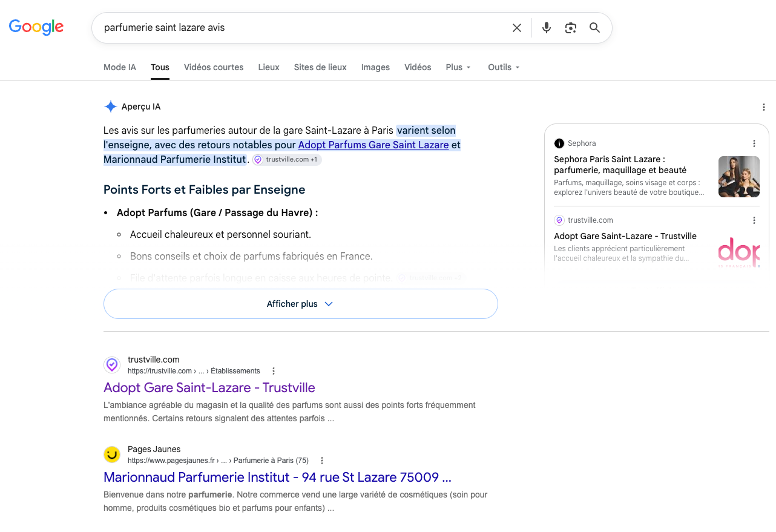Click the Adopt logo thumbnail in source card

click(x=739, y=253)
